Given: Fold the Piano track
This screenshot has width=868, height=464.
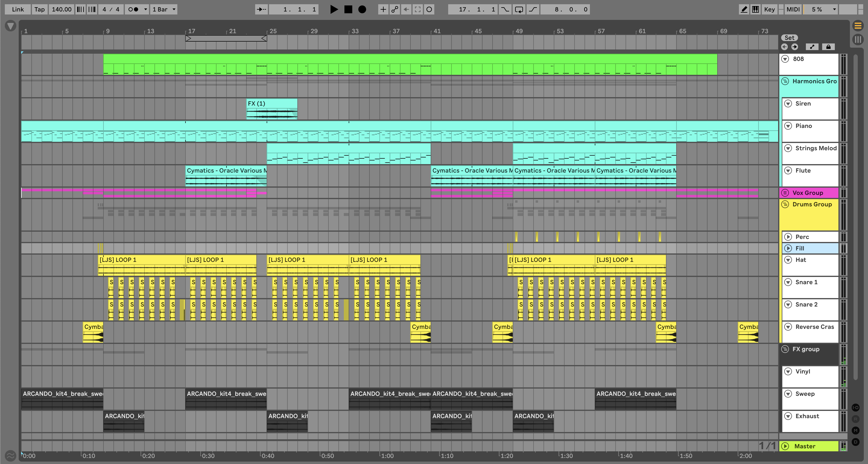Looking at the screenshot, I should point(788,126).
